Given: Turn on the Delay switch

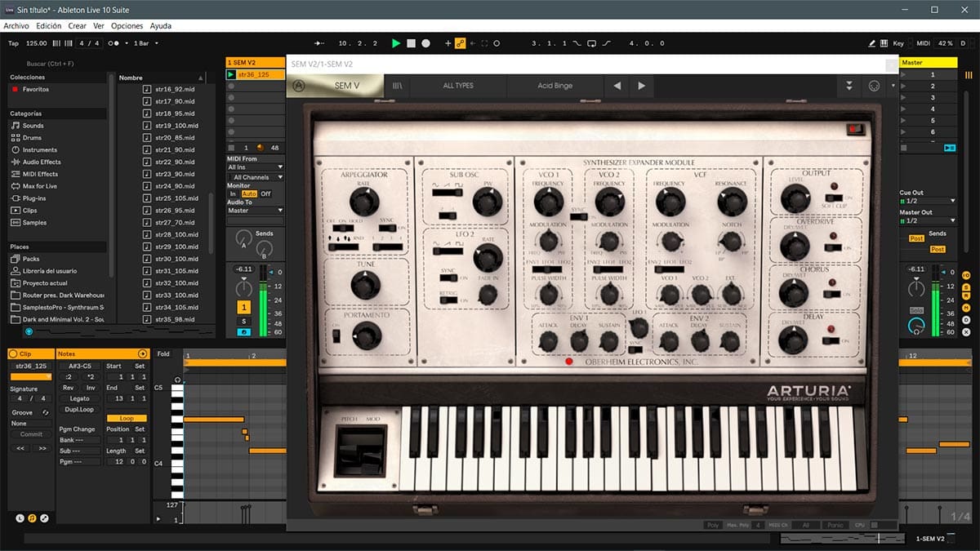Looking at the screenshot, I should pos(831,340).
